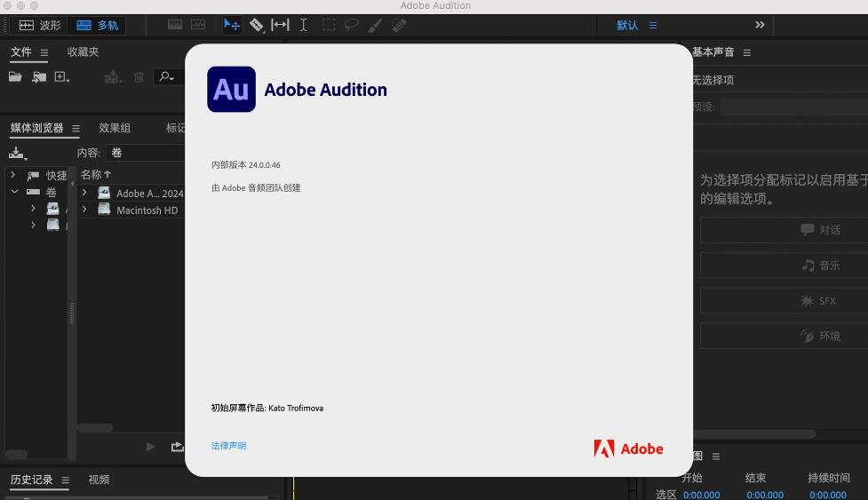868x500 pixels.
Task: Open the selection/view panel menu icon
Action: click(x=716, y=456)
